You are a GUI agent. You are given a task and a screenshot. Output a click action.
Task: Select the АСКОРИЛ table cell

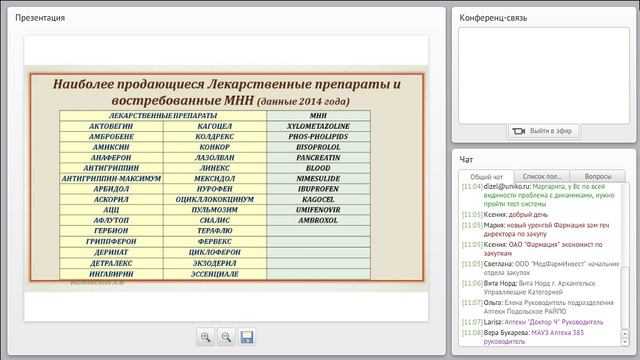pos(111,200)
